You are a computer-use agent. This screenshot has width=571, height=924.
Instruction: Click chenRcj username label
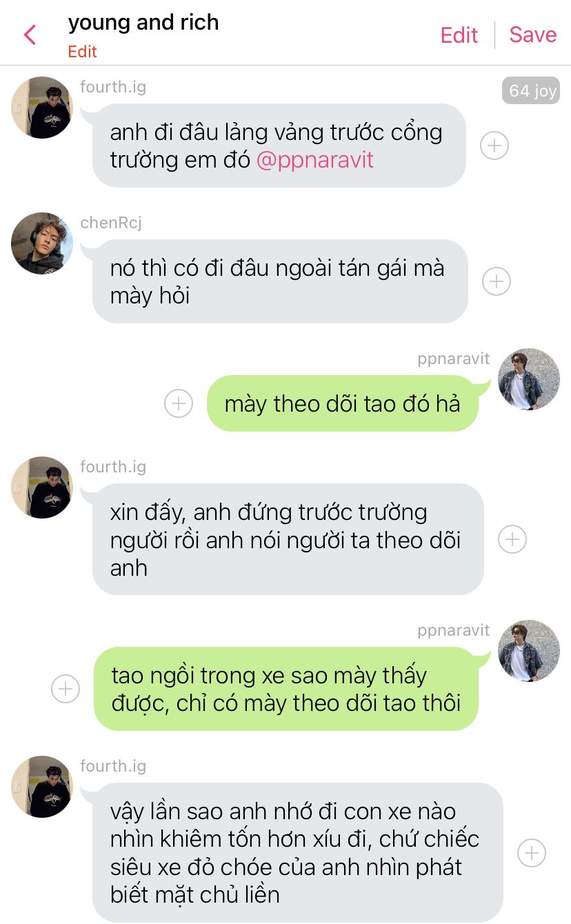pos(111,222)
